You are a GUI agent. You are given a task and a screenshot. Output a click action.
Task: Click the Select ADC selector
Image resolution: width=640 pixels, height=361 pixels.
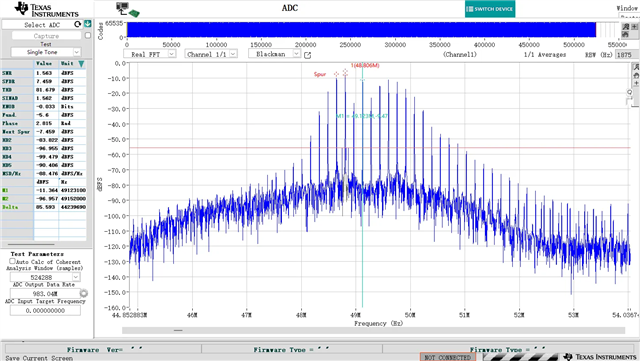point(42,25)
